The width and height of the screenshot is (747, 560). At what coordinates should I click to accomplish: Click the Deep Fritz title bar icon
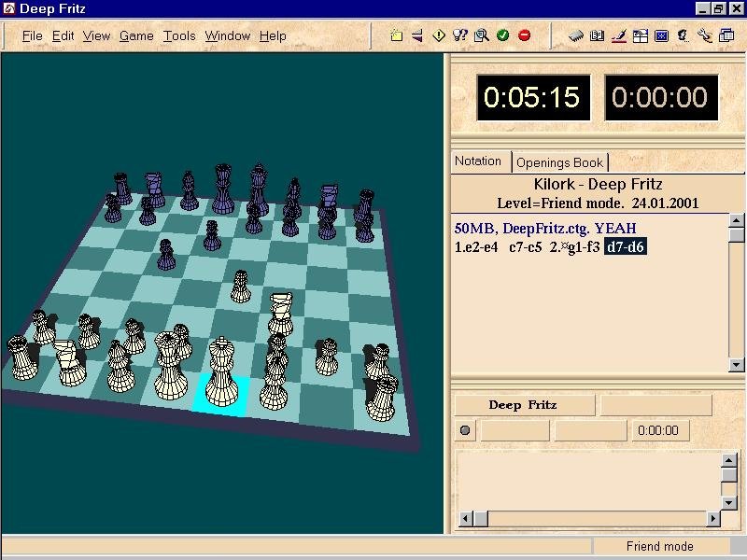click(x=8, y=8)
